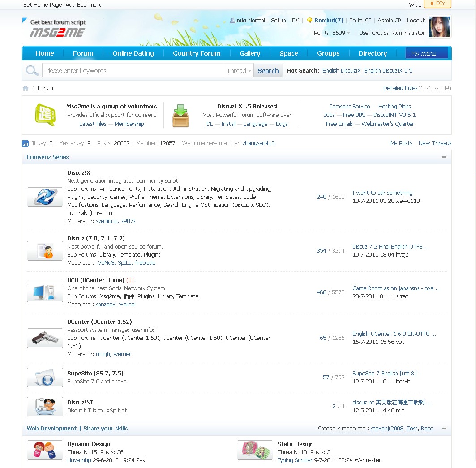This screenshot has height=468, width=476.
Task: Open Detailed Rules link
Action: click(x=400, y=88)
